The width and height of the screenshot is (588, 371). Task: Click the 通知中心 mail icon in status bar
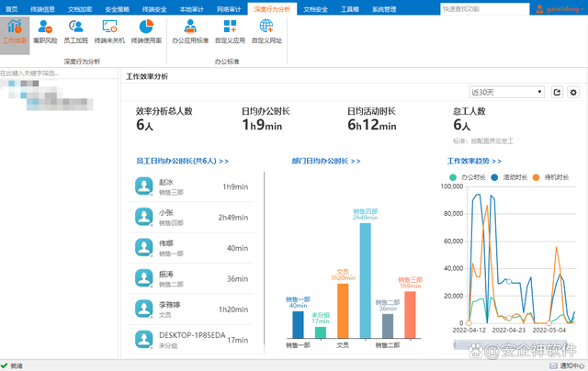pyautogui.click(x=553, y=365)
